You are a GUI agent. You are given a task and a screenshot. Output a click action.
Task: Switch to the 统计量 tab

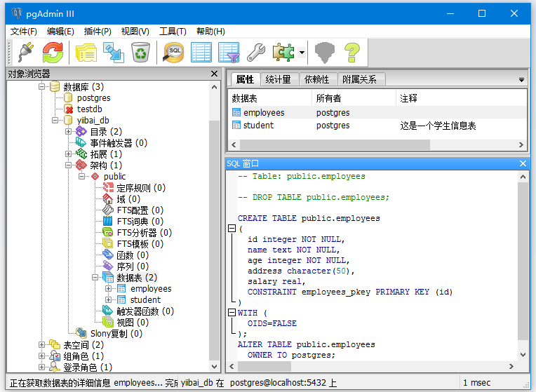coord(278,79)
